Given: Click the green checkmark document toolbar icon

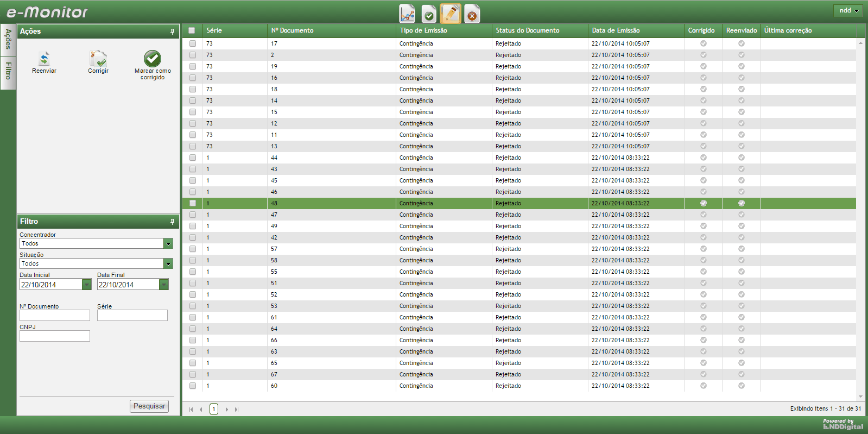Looking at the screenshot, I should [429, 15].
